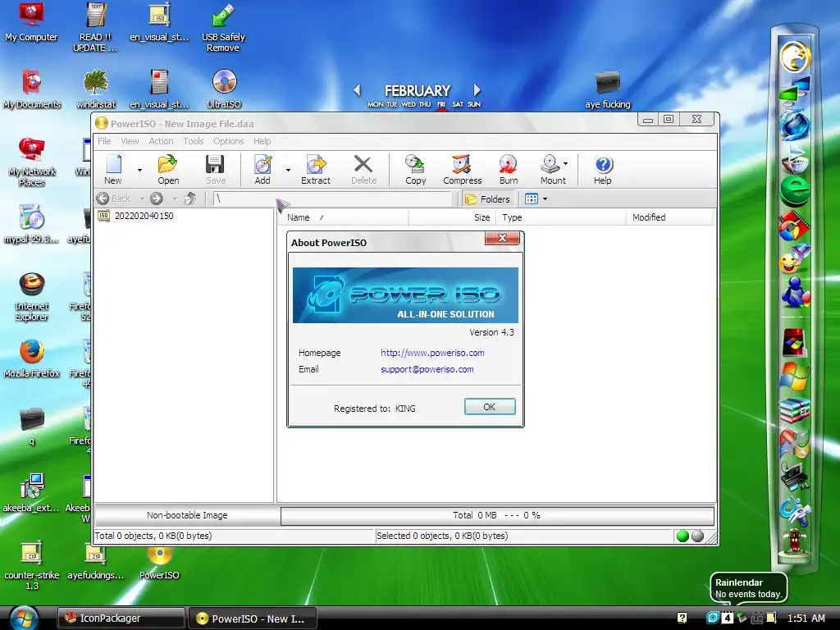
Task: Open the Tools menu
Action: (194, 141)
